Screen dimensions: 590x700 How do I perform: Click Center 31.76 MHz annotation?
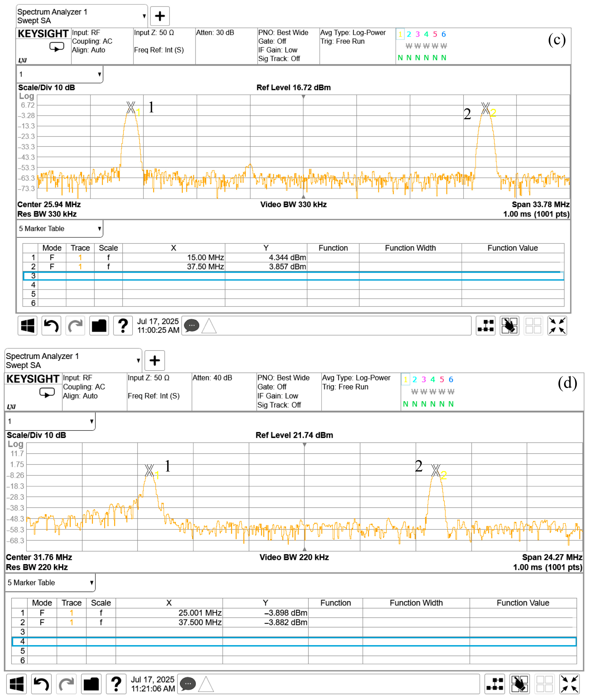coord(39,557)
